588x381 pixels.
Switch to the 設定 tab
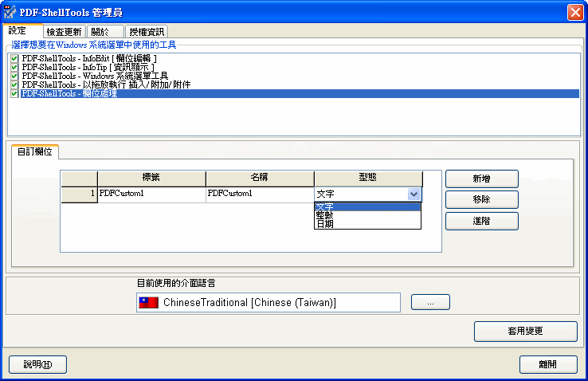tap(22, 31)
